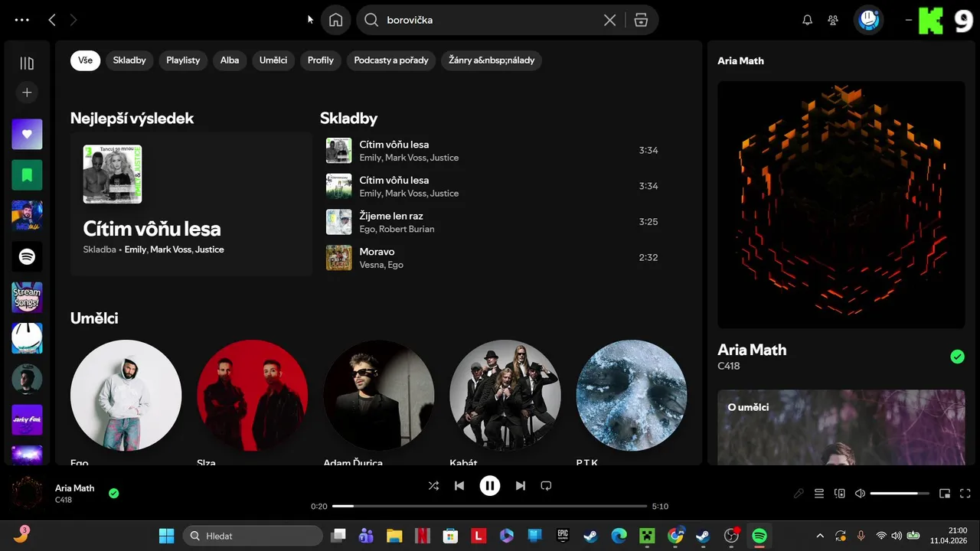Open the Slza artist profile picture
This screenshot has height=551, width=980.
pos(253,396)
